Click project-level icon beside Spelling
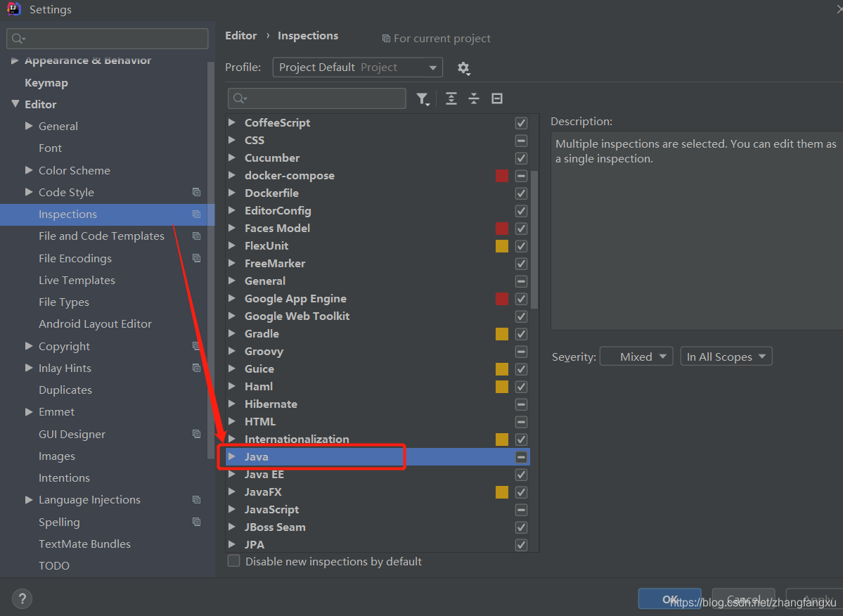Screen dimensions: 843x616 (x=197, y=522)
